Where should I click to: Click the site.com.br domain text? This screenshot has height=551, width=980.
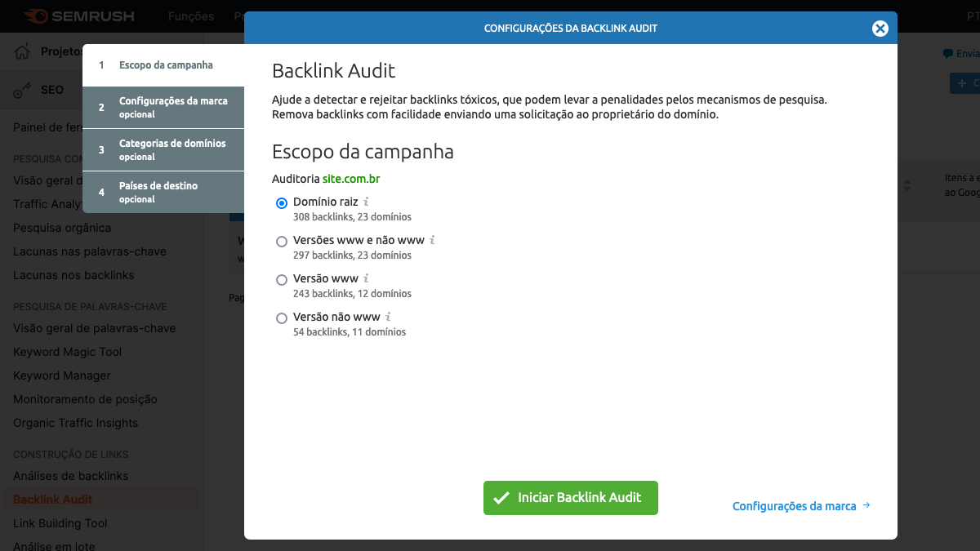tap(351, 179)
